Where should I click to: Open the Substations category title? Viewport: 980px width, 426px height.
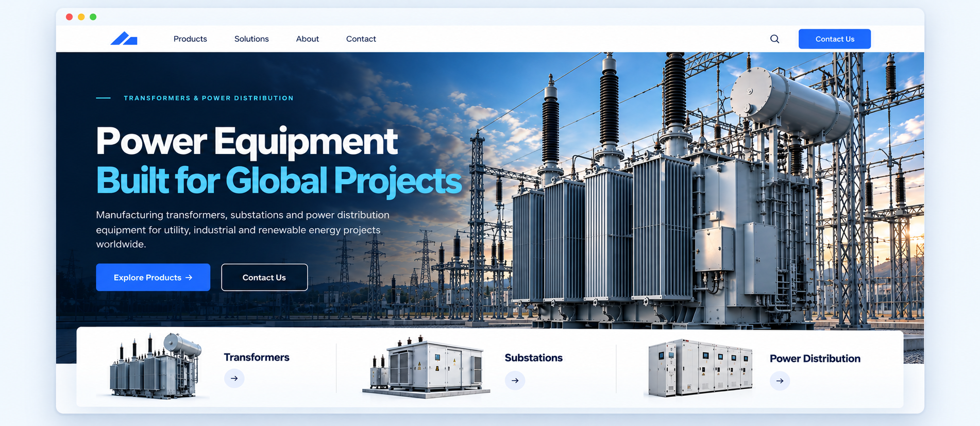tap(534, 358)
